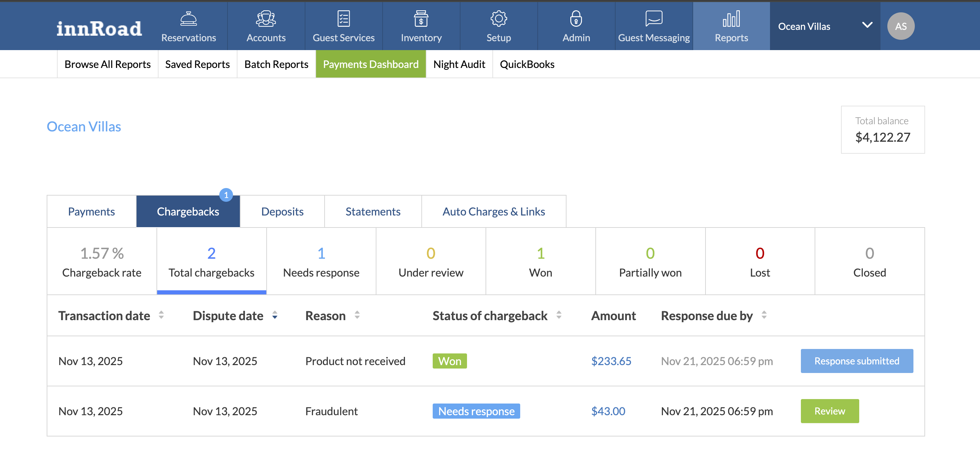Click the Reports bar chart icon
Screen dimensions: 980x455
[731, 19]
